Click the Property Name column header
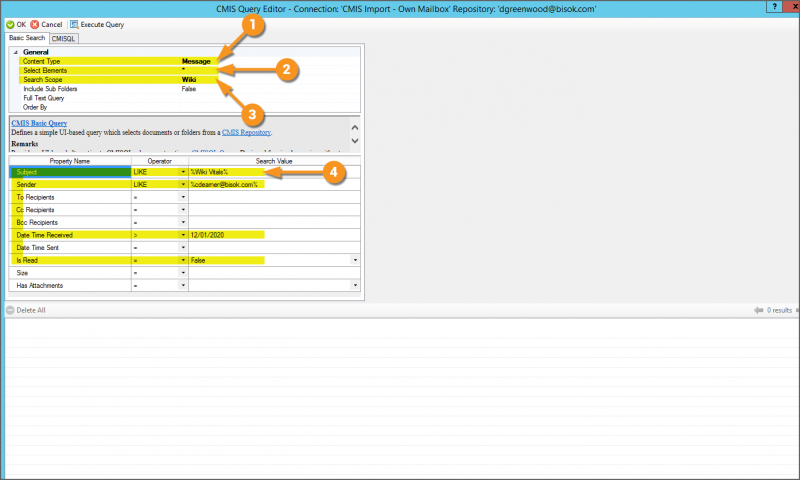Screen dimensions: 800x480 (x=70, y=161)
